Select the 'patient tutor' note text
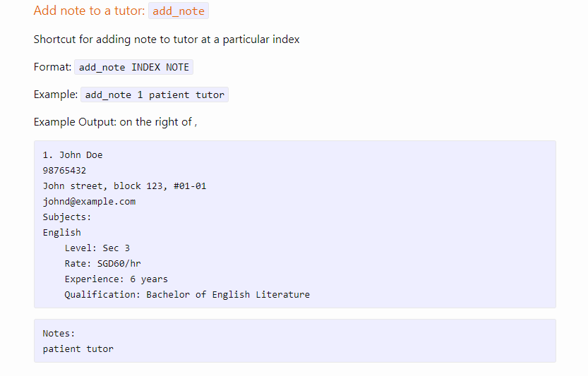Image resolution: width=588 pixels, height=376 pixels. pyautogui.click(x=78, y=349)
